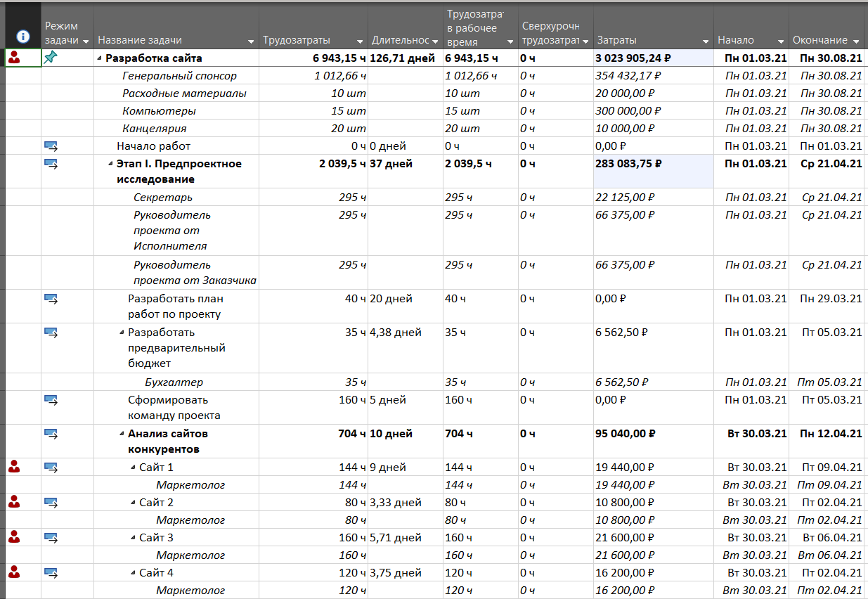Collapse the Сайт 4 task
This screenshot has height=599, width=868.
pos(133,574)
